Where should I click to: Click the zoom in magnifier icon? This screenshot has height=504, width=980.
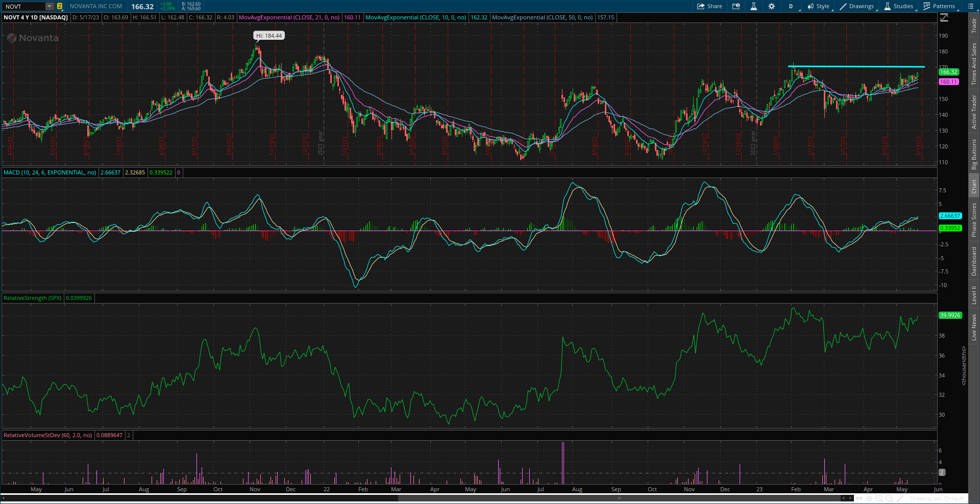tap(879, 498)
